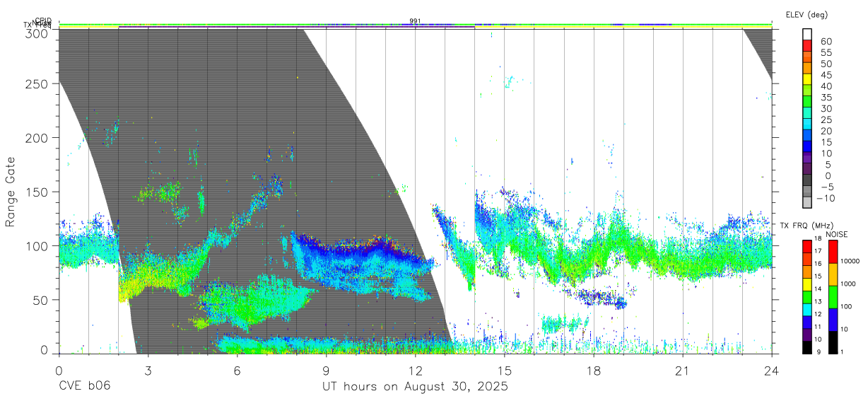Click the '250' range gate tick label
Image resolution: width=868 pixels, height=401 pixels.
[37, 83]
